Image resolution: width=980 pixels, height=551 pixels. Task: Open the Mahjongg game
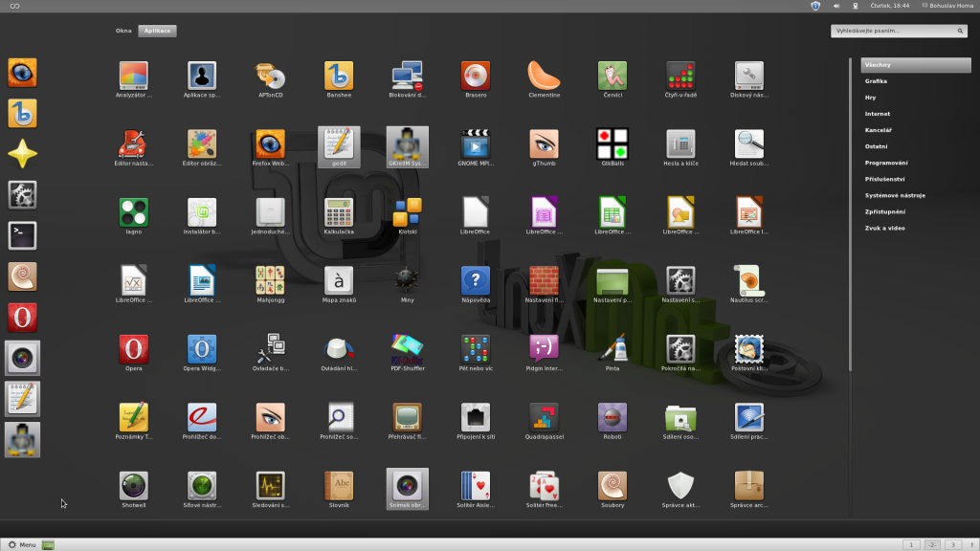point(271,284)
